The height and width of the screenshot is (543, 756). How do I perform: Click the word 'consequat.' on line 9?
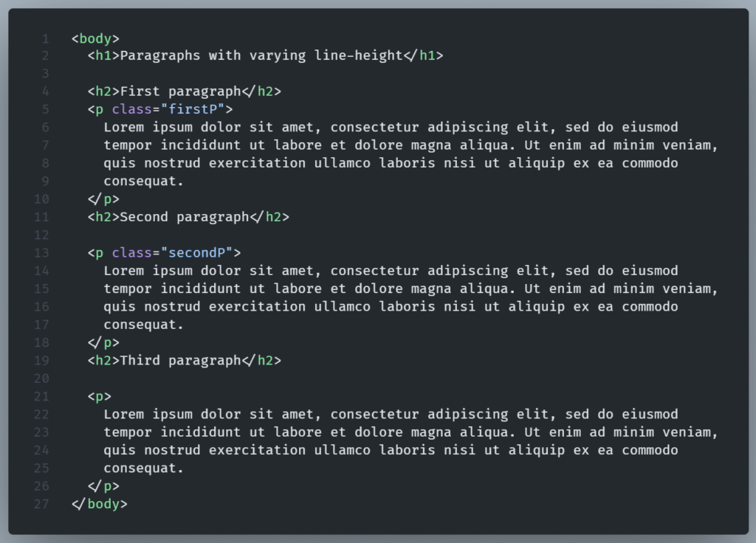pyautogui.click(x=143, y=181)
